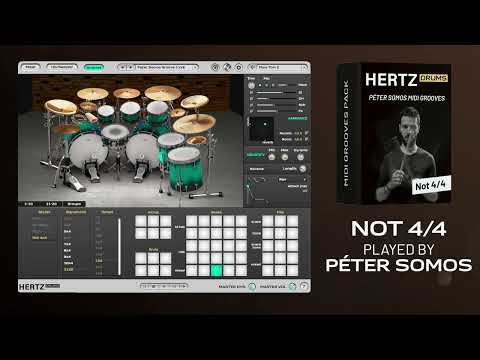Click the Tempo list vertical scrollbar
Screen dimensions: 480x360
pos(119,247)
